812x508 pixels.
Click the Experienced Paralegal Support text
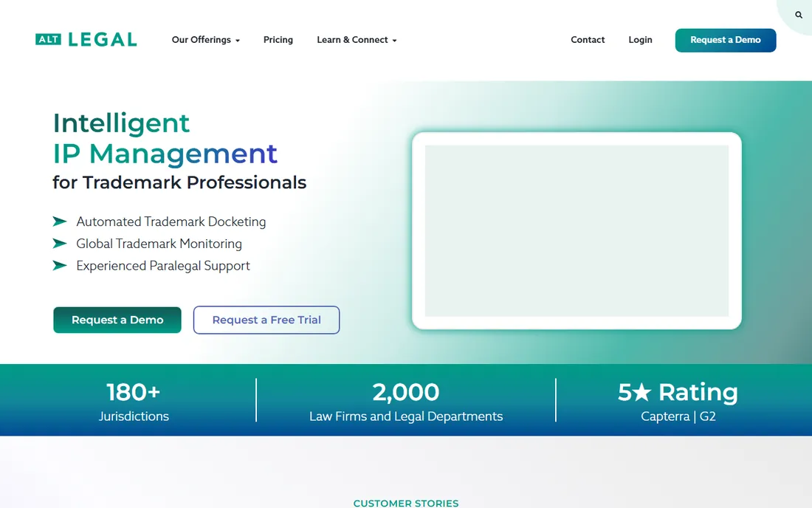163,266
